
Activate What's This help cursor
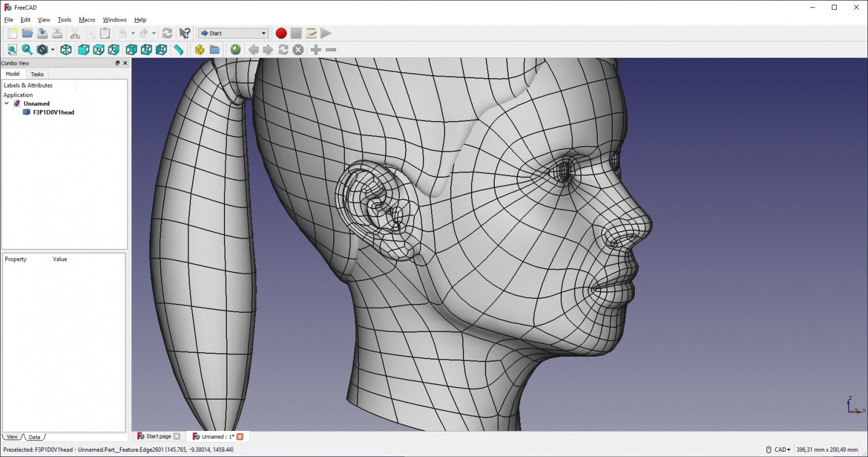point(185,33)
